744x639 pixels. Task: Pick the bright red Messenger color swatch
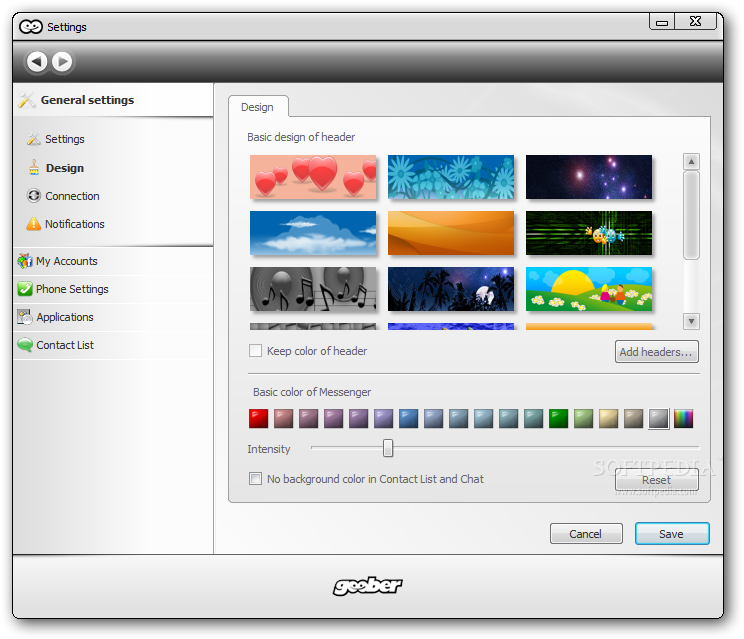(x=259, y=418)
